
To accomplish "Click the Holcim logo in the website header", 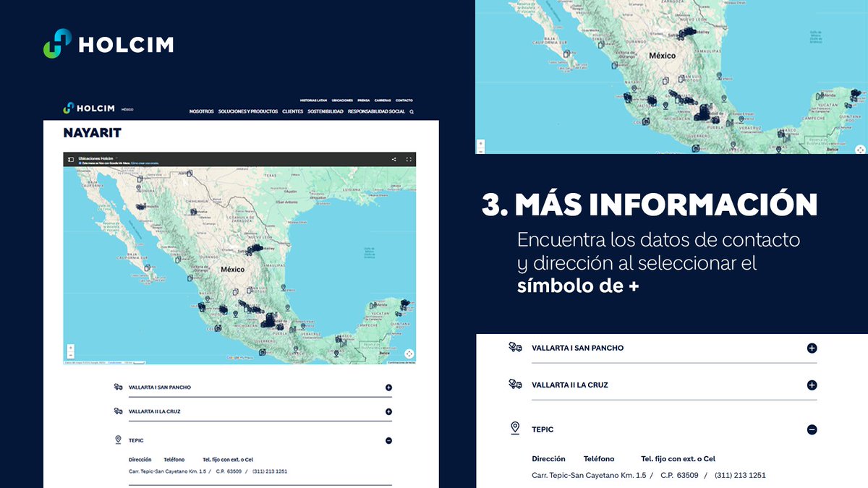I will coord(89,108).
